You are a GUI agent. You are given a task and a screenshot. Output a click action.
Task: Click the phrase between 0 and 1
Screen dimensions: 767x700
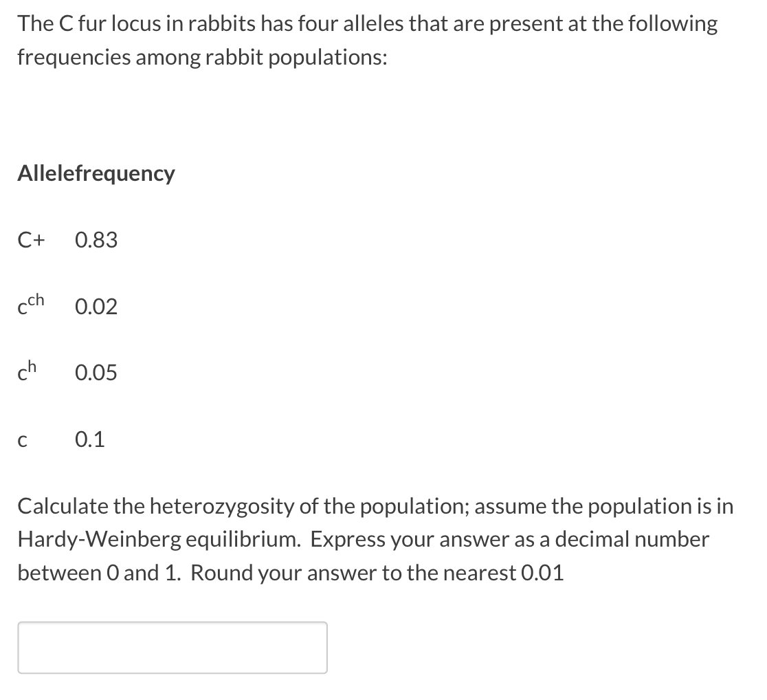pos(82,572)
